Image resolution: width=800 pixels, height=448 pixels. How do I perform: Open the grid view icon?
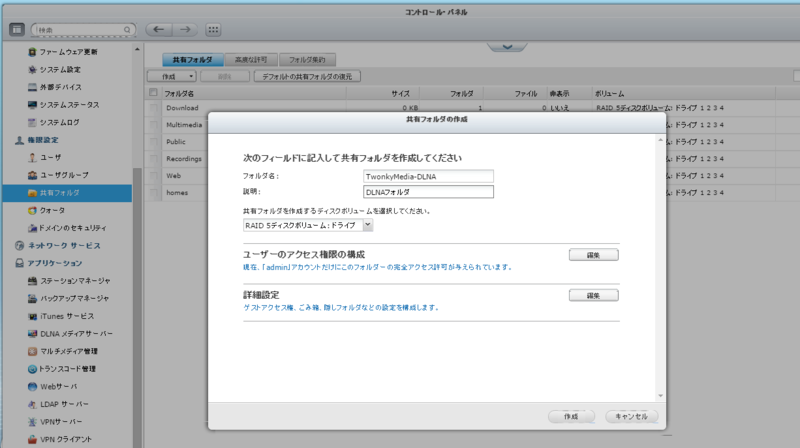[x=213, y=30]
